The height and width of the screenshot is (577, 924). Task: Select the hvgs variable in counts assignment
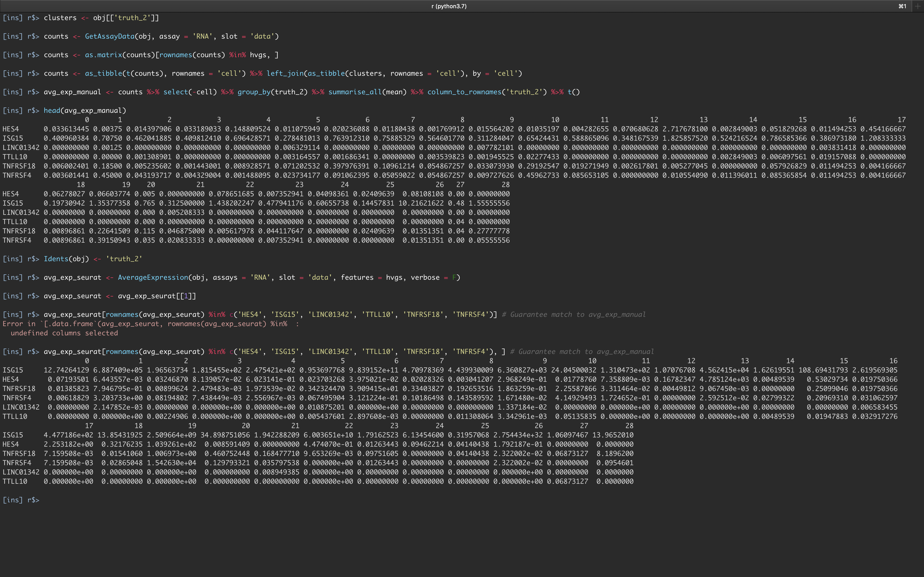(259, 55)
